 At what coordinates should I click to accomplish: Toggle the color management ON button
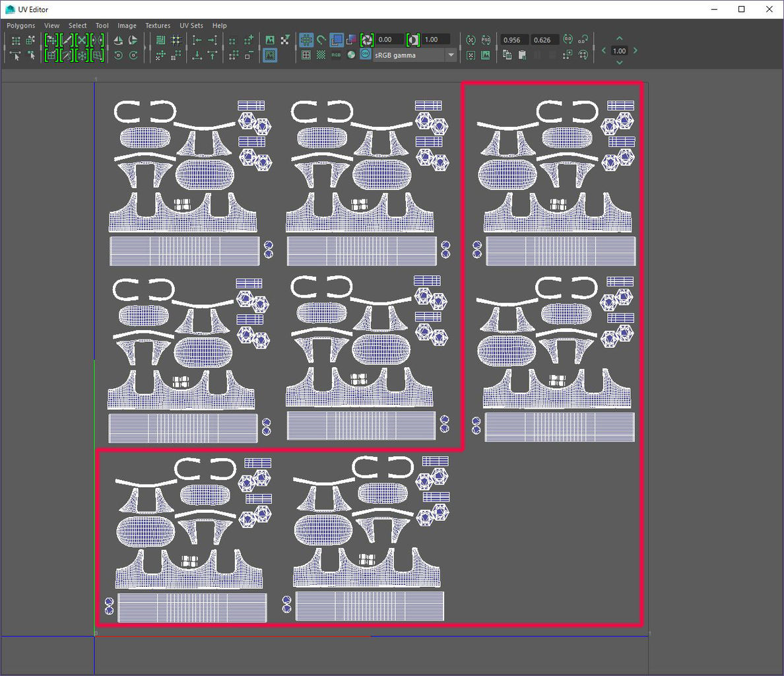pos(366,54)
